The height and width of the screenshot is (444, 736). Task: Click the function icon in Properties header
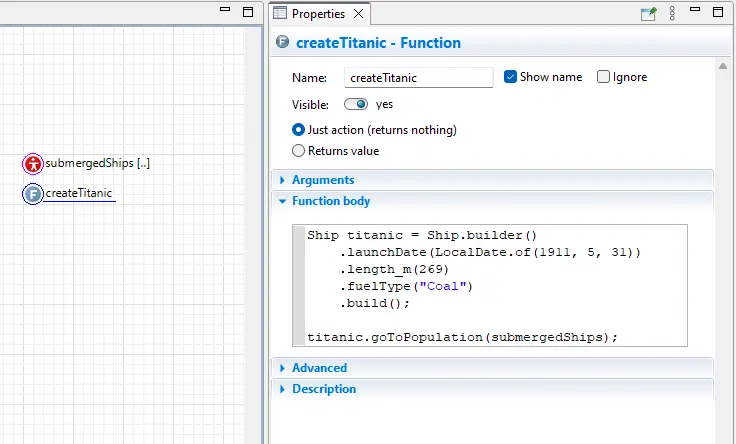point(282,42)
